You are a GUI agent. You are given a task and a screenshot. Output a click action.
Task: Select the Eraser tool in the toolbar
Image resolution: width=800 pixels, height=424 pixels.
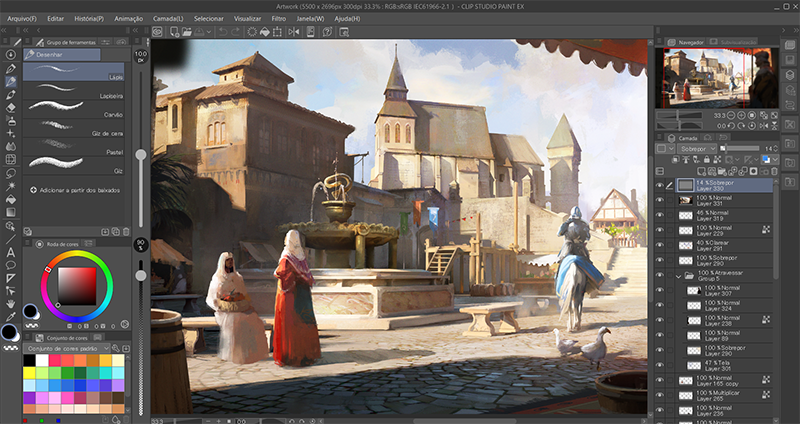[10, 107]
